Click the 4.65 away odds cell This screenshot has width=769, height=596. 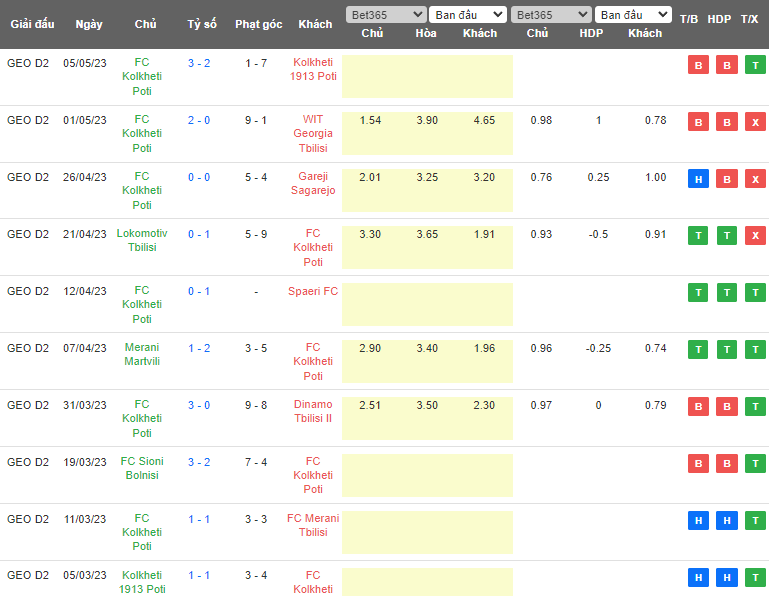coord(484,120)
